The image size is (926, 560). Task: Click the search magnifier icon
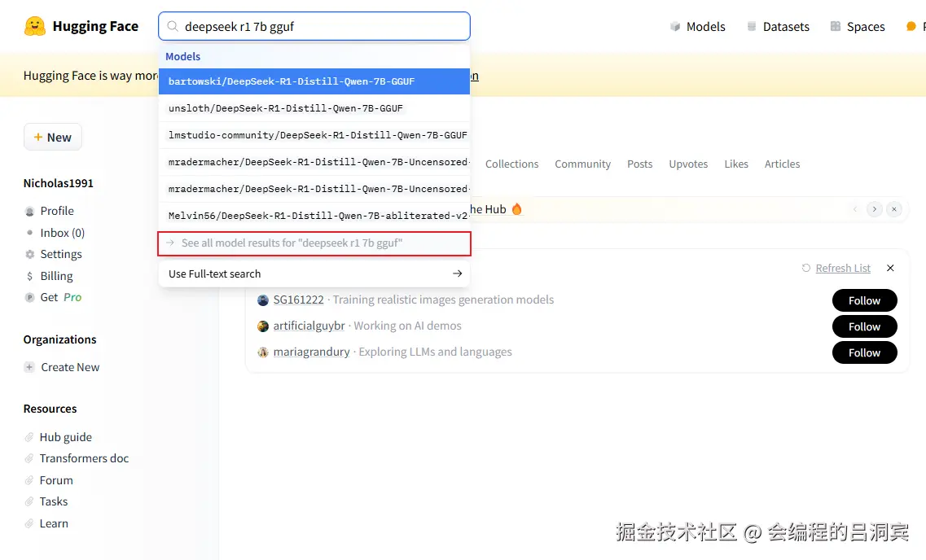tap(173, 26)
